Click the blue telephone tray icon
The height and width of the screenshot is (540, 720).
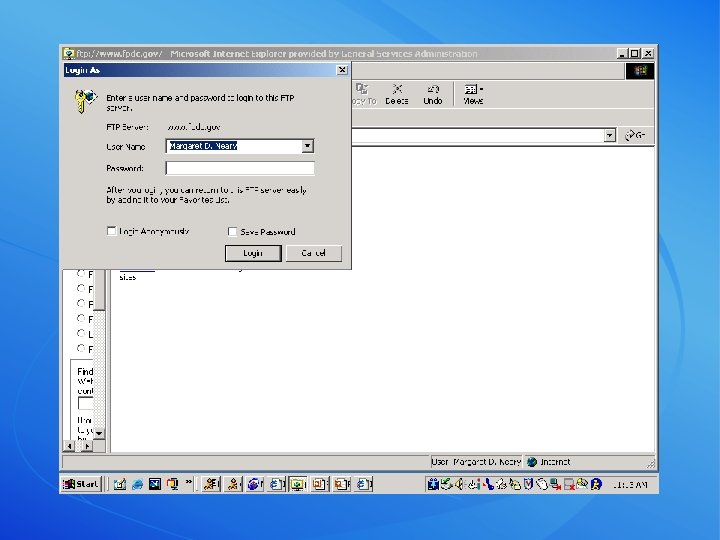point(489,484)
